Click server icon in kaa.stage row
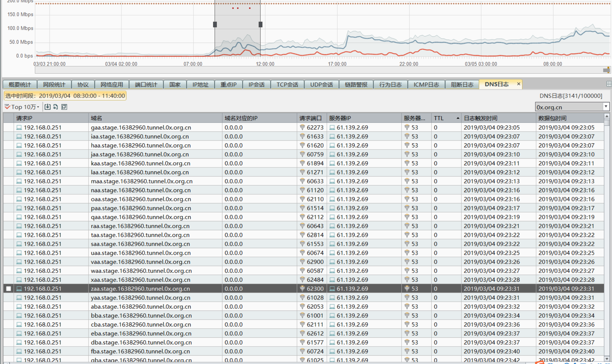 (332, 163)
